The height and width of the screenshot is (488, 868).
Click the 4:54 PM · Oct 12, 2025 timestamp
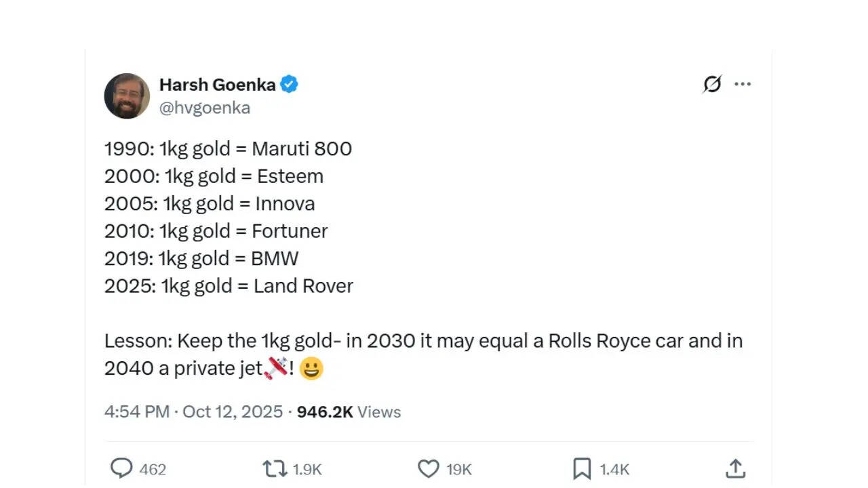193,411
